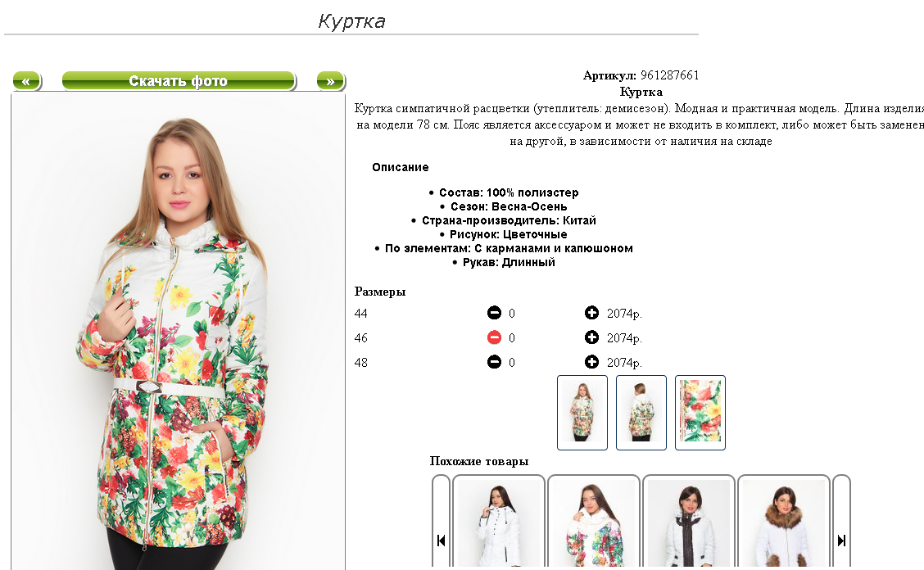924x570 pixels.
Task: Click the next photo » green button
Action: [331, 81]
